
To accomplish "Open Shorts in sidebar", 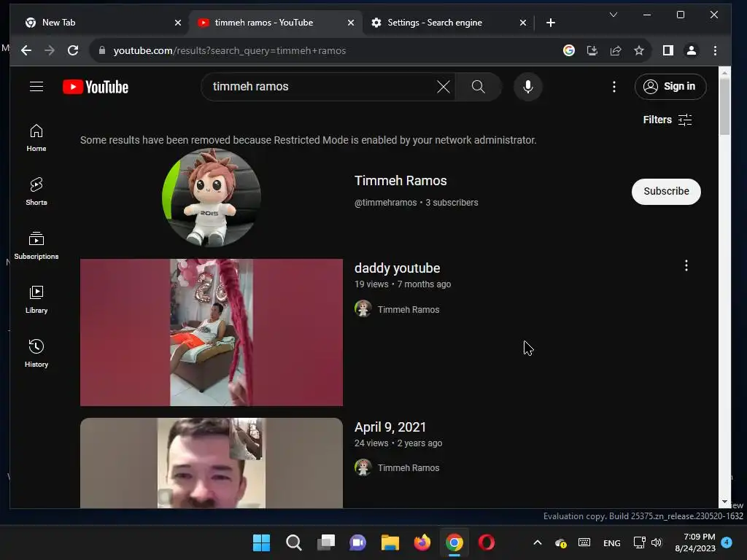I will point(36,192).
